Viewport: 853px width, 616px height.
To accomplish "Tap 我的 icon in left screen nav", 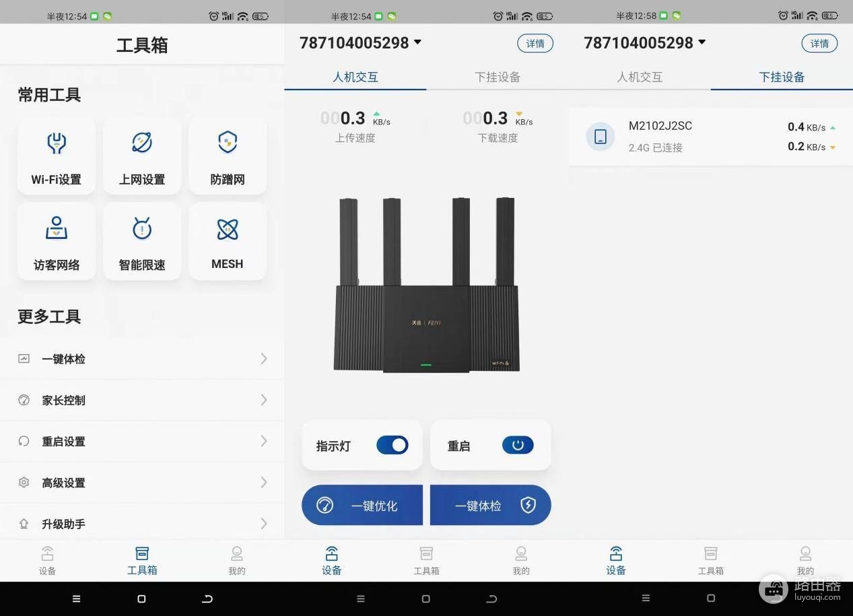I will 237,553.
